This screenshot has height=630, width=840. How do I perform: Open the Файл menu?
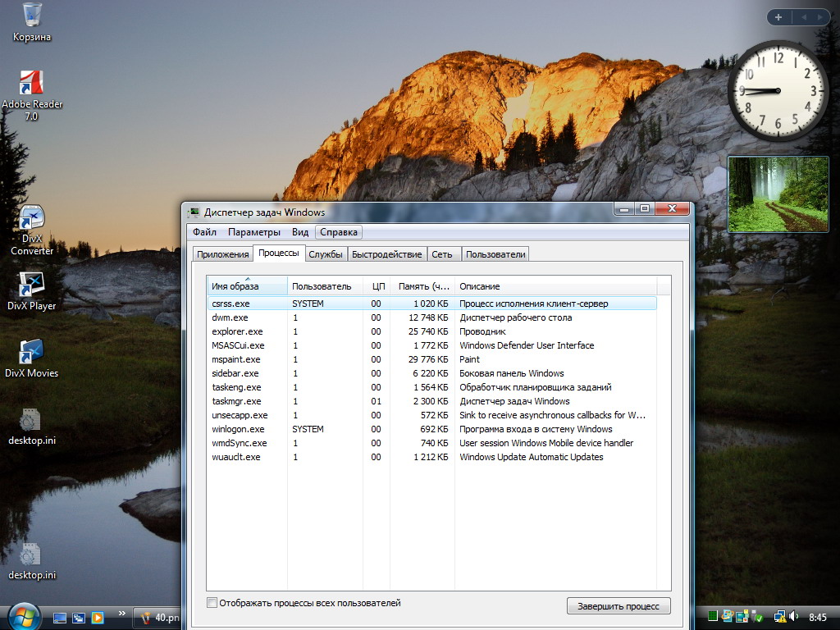pyautogui.click(x=204, y=232)
